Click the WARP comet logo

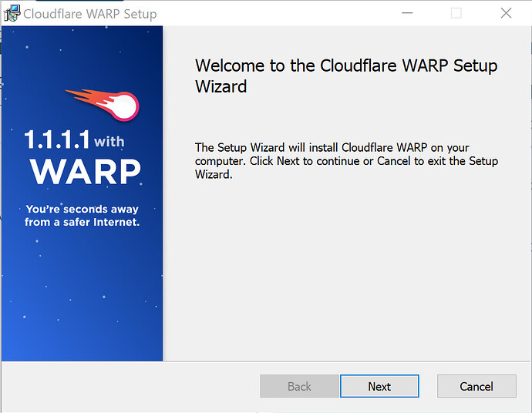(103, 105)
